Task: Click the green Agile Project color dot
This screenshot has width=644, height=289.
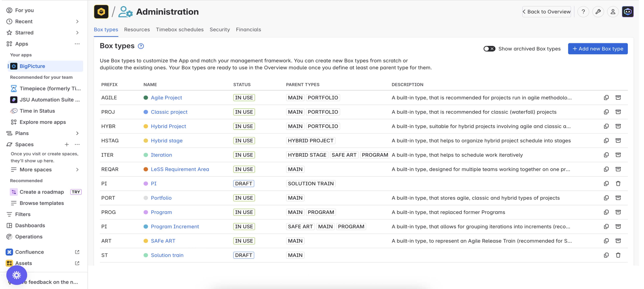Action: (x=146, y=98)
